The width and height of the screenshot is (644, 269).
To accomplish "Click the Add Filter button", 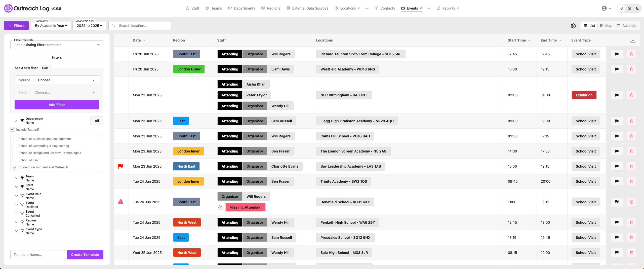I will pos(57,105).
